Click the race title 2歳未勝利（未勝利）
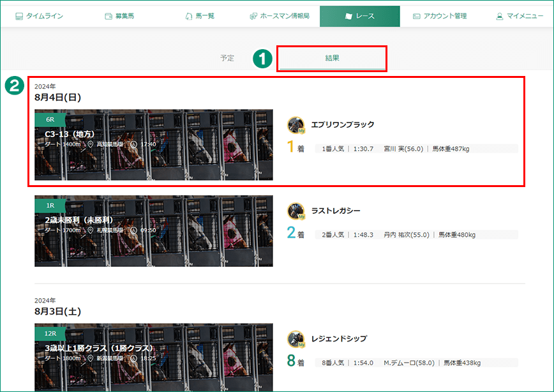554x392 pixels. pos(80,220)
